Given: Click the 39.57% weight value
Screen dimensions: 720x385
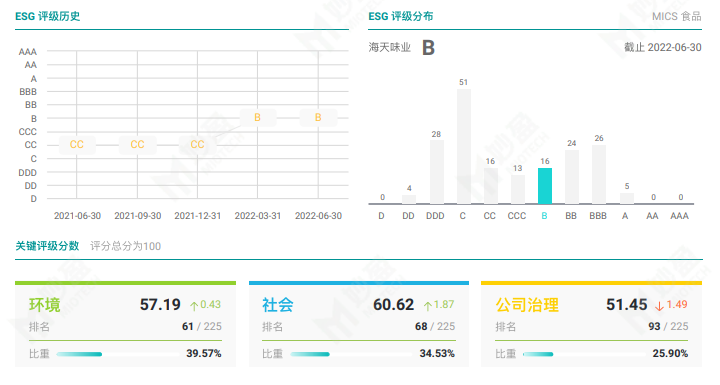Looking at the screenshot, I should [x=204, y=354].
